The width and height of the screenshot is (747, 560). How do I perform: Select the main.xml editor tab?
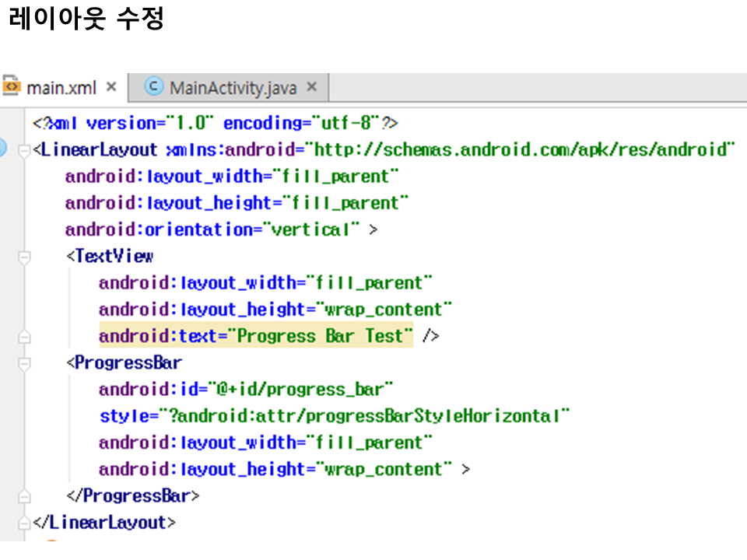point(61,88)
